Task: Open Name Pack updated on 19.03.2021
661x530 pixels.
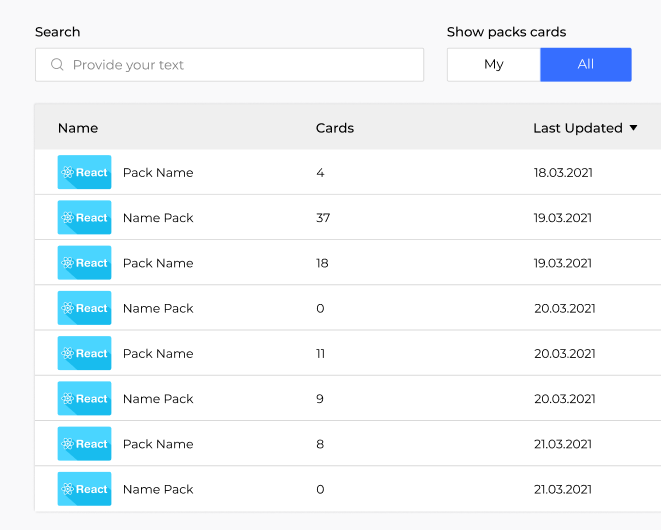Action: [158, 217]
